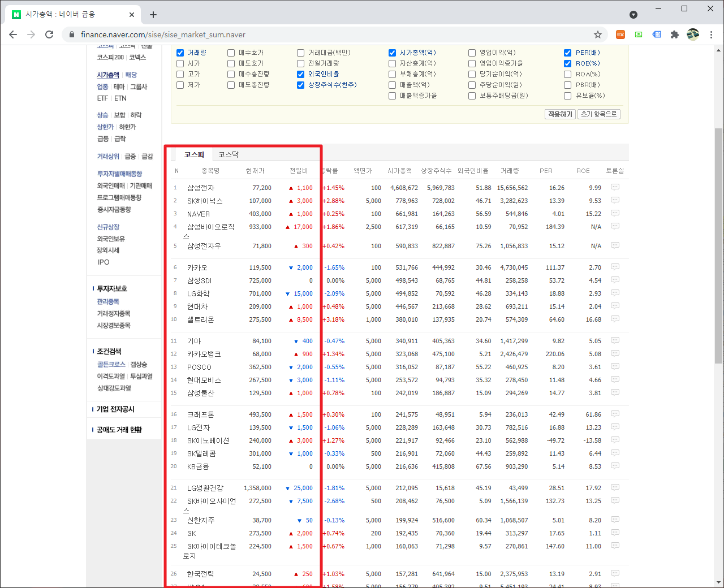The height and width of the screenshot is (588, 724).
Task: Open the Chrome three-dot menu
Action: click(x=711, y=34)
